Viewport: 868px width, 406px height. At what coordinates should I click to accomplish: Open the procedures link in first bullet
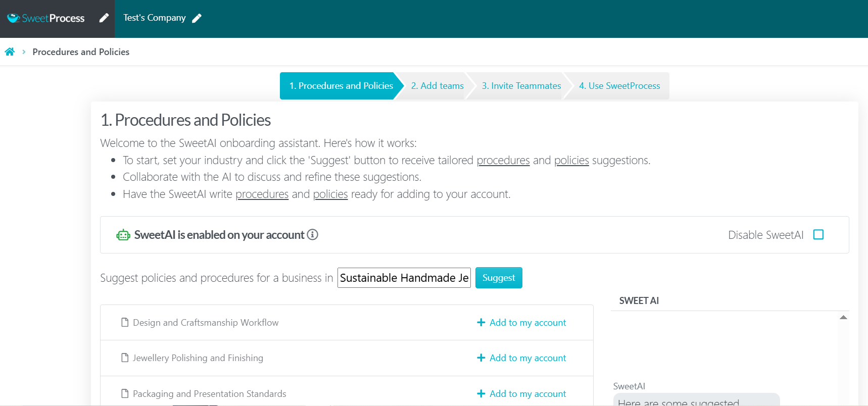pyautogui.click(x=503, y=161)
